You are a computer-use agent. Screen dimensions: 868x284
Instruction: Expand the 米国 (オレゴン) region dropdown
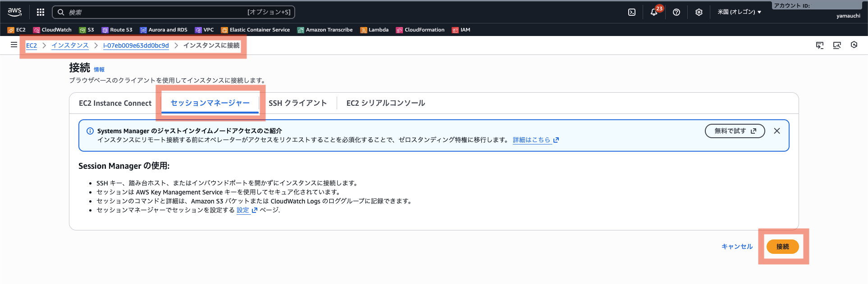point(739,12)
